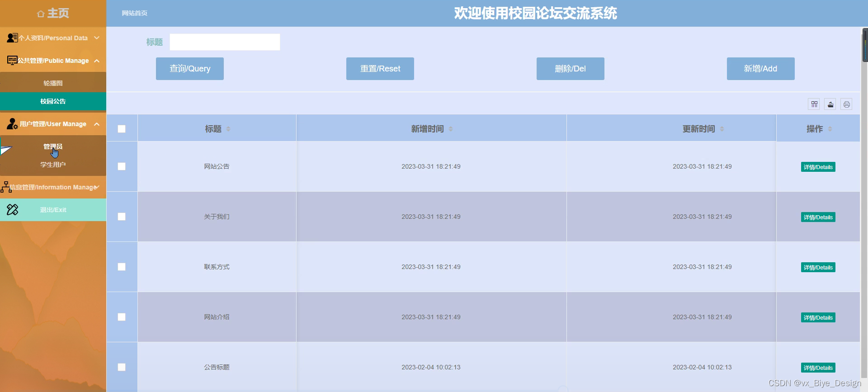Click the Information Manage hierarchy icon
868x392 pixels.
coord(6,187)
